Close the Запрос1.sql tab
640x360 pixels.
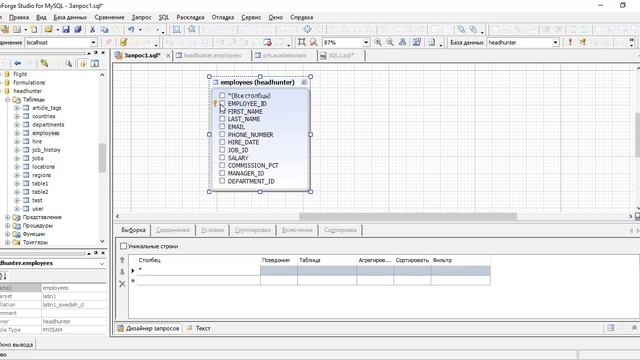168,56
